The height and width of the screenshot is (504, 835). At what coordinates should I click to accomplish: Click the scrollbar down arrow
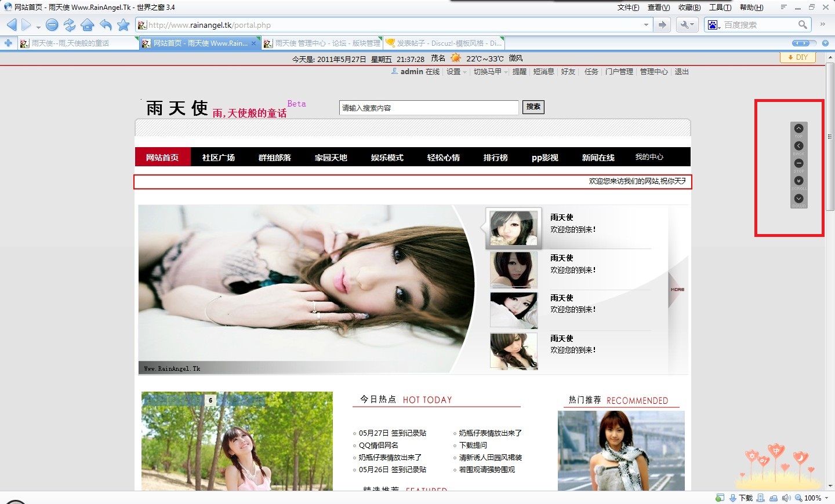830,486
